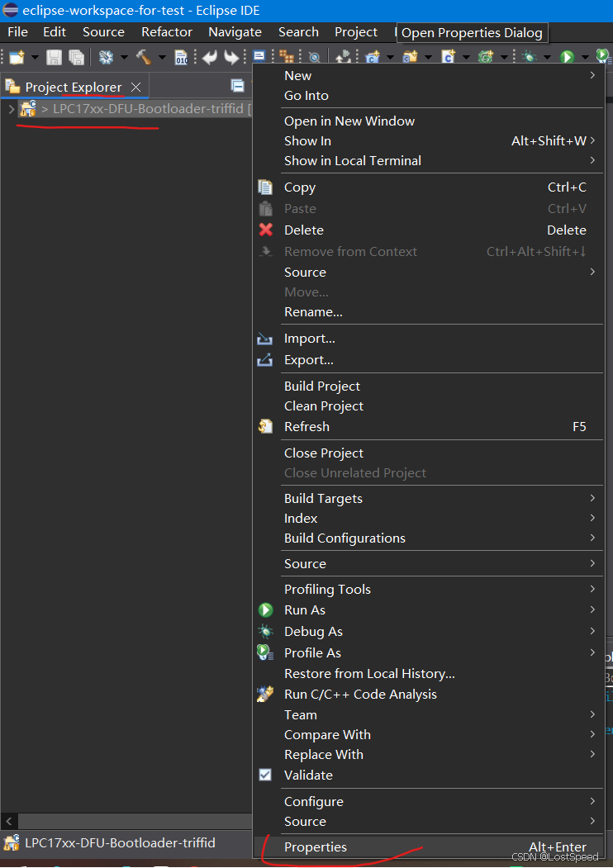Click the New wizard toolbar icon
The image size is (613, 868).
point(17,57)
